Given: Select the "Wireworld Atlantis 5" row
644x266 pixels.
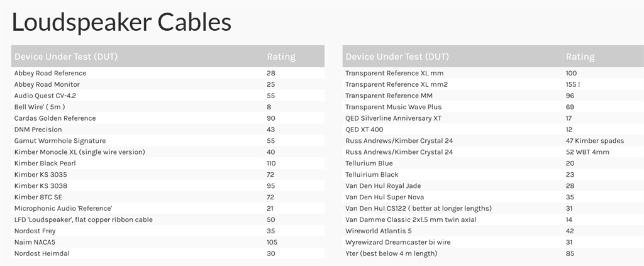Looking at the screenshot, I should [x=379, y=231].
